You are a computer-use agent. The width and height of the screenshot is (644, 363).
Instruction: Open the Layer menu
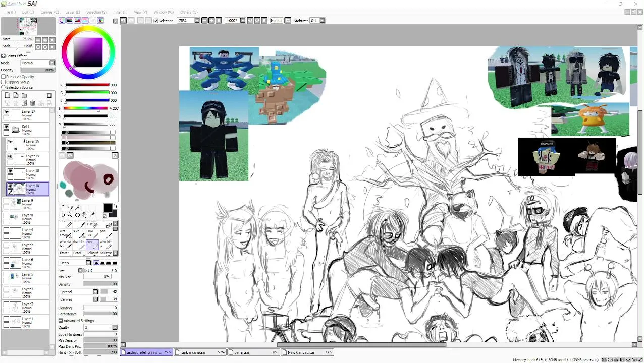[x=72, y=12]
